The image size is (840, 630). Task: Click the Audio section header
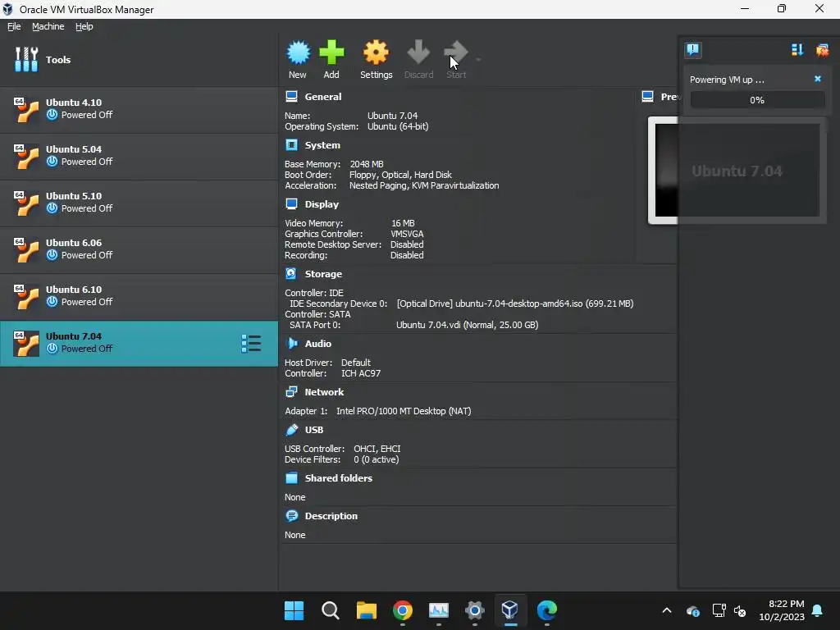point(318,344)
